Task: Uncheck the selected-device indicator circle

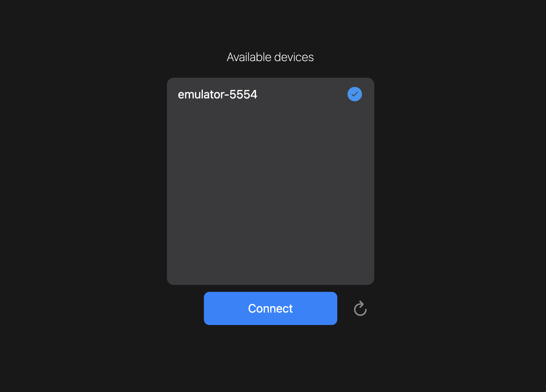Action: pyautogui.click(x=355, y=94)
